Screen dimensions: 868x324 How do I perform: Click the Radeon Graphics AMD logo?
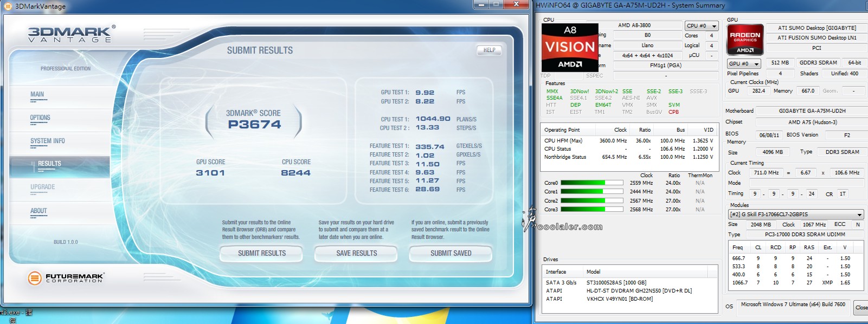(745, 40)
